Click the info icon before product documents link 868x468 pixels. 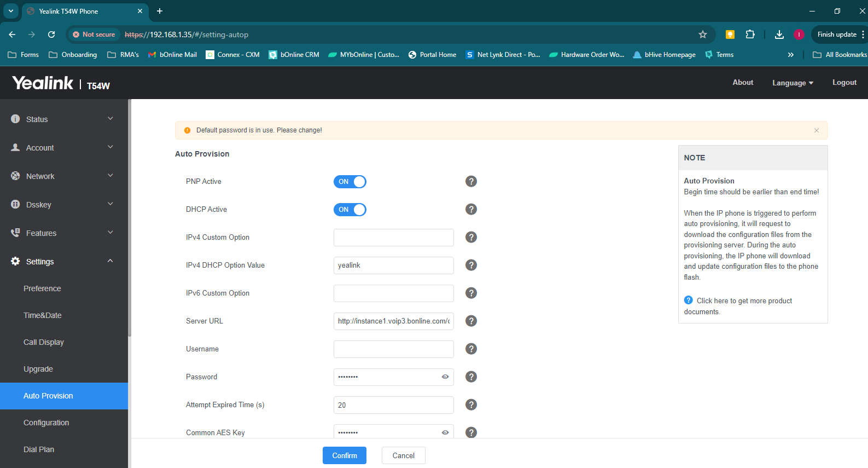coord(689,301)
